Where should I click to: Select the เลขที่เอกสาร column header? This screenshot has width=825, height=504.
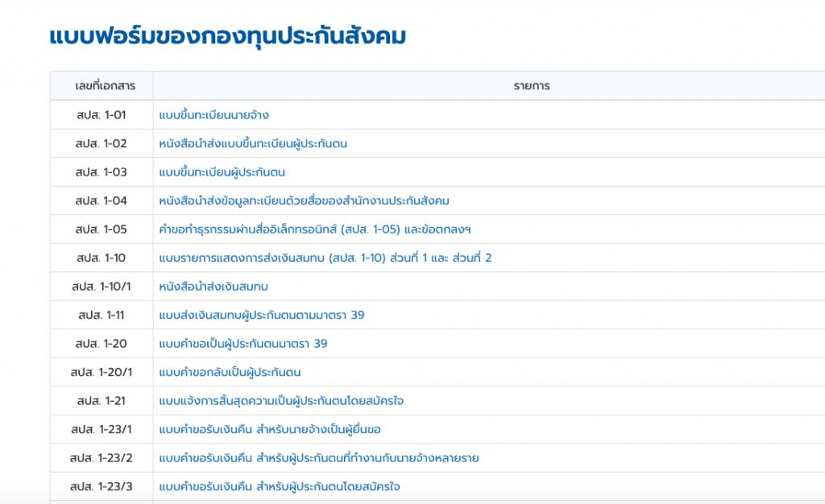click(101, 85)
